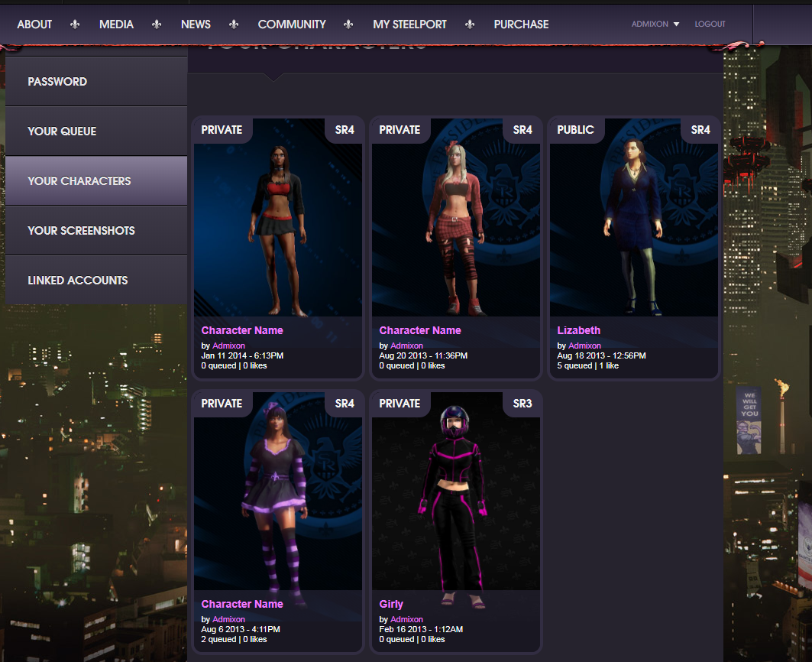The height and width of the screenshot is (662, 812).
Task: Click the date 'Aug 18 2013 - 12:56PM'
Action: coord(601,355)
